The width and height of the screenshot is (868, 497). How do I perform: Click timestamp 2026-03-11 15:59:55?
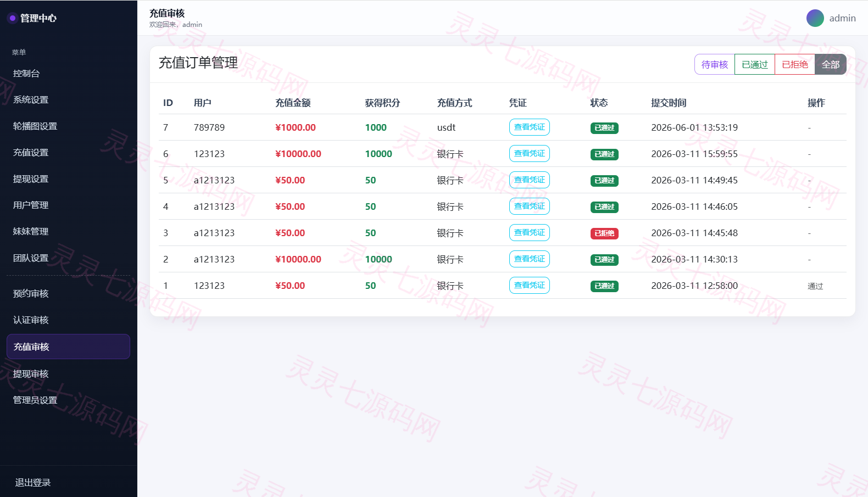pos(694,154)
